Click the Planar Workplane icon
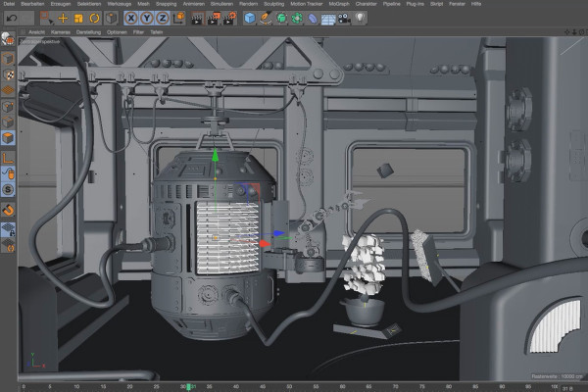588x392 pixels. pyautogui.click(x=8, y=245)
